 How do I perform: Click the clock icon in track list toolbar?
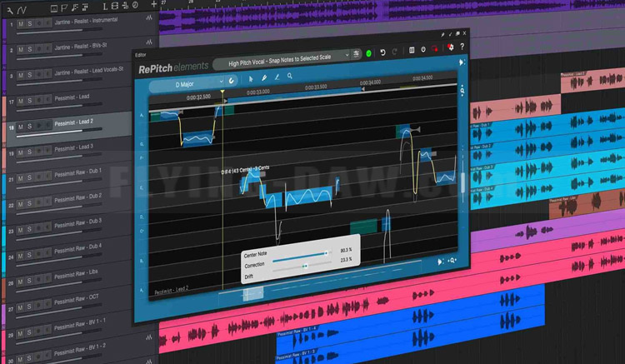tap(135, 5)
